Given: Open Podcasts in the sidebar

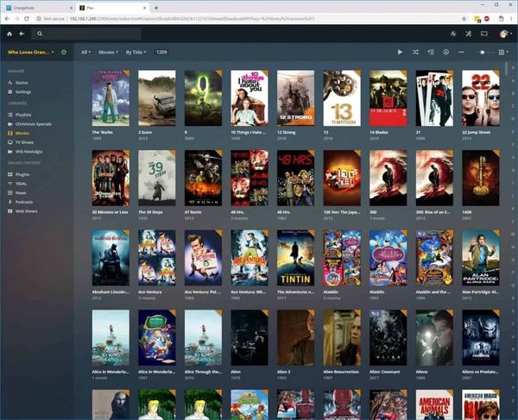Looking at the screenshot, I should coord(24,203).
